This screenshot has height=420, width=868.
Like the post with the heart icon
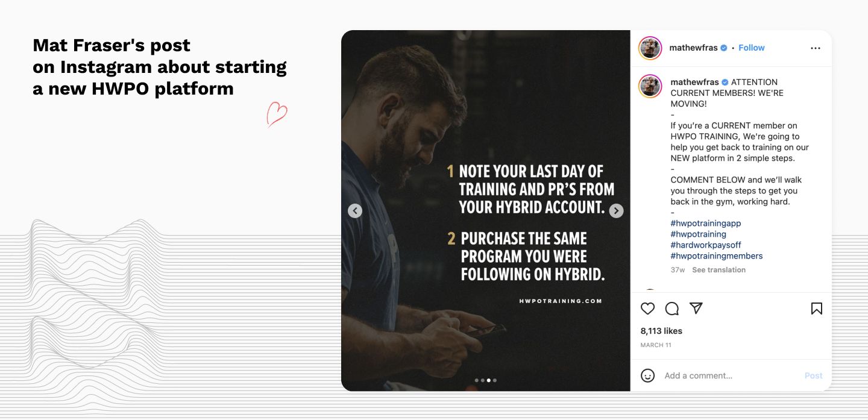click(647, 309)
